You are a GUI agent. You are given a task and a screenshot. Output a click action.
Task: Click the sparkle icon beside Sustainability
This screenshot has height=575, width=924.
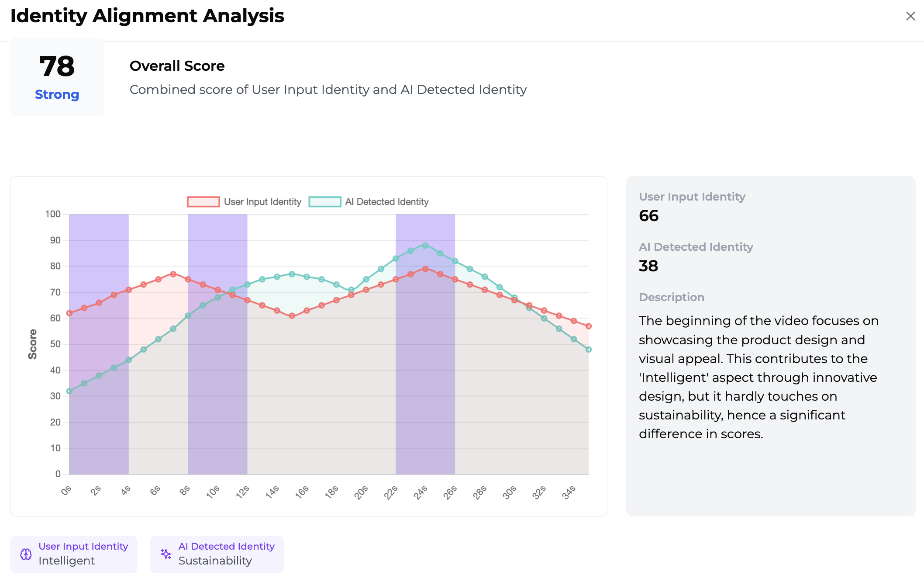click(166, 554)
